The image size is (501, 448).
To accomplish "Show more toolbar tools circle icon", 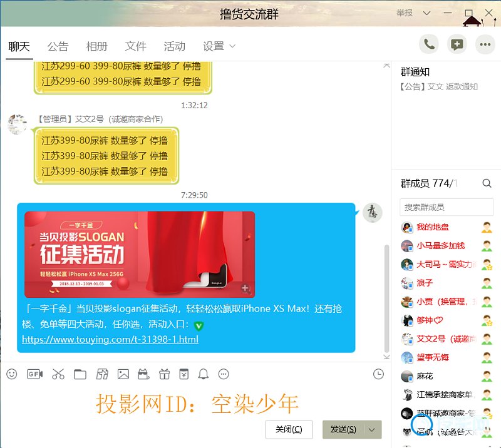I will pyautogui.click(x=224, y=374).
